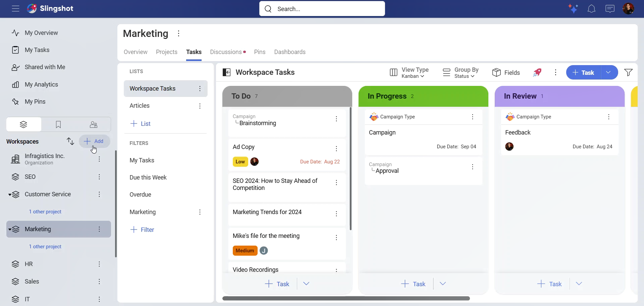Expand task dropdown in To Do column
Image resolution: width=644 pixels, height=306 pixels.
(306, 284)
